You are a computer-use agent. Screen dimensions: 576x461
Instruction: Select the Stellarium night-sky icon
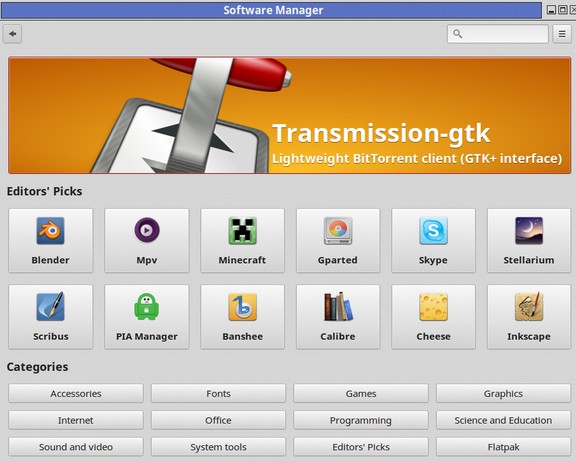click(x=529, y=231)
